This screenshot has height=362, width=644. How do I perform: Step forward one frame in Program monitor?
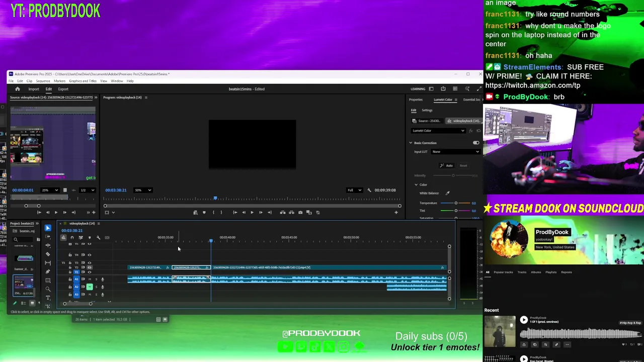(x=261, y=212)
